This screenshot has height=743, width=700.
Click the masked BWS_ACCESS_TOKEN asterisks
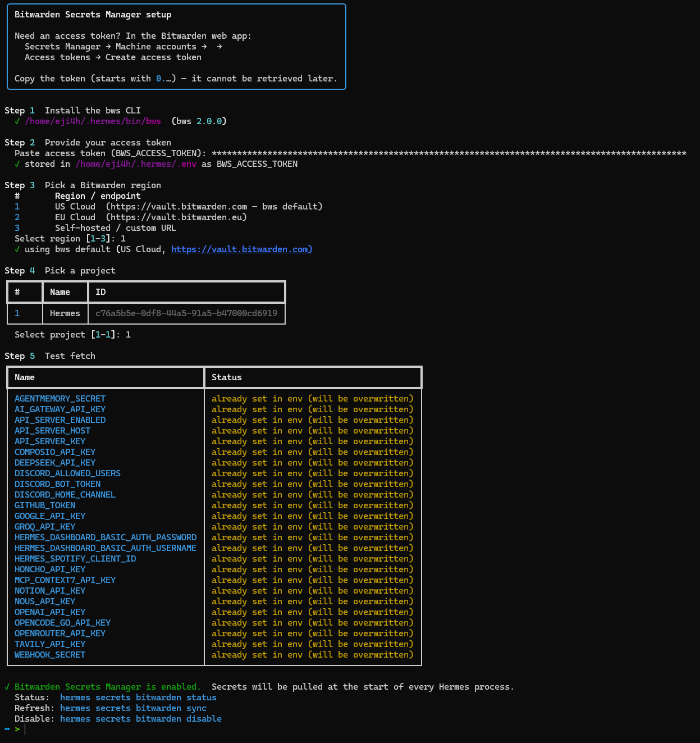coord(449,153)
